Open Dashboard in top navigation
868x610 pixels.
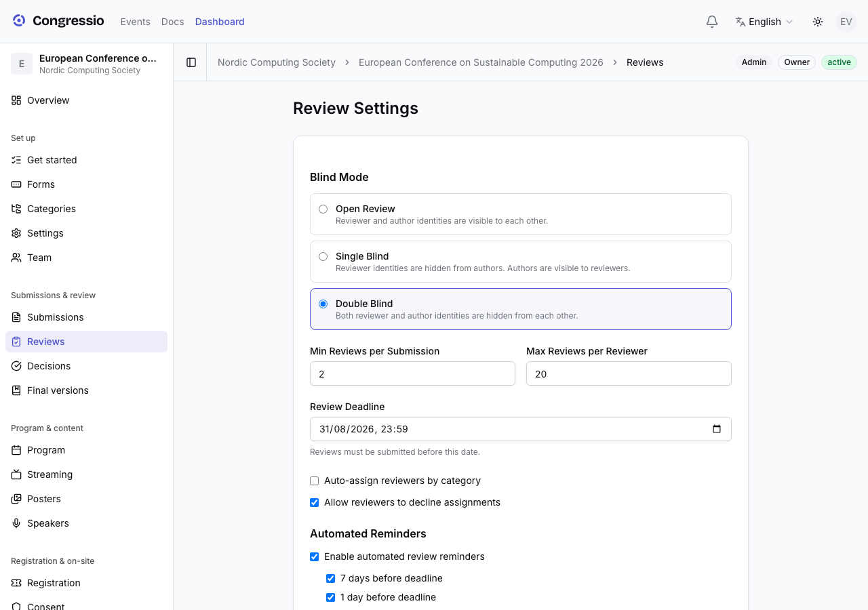[x=220, y=22]
